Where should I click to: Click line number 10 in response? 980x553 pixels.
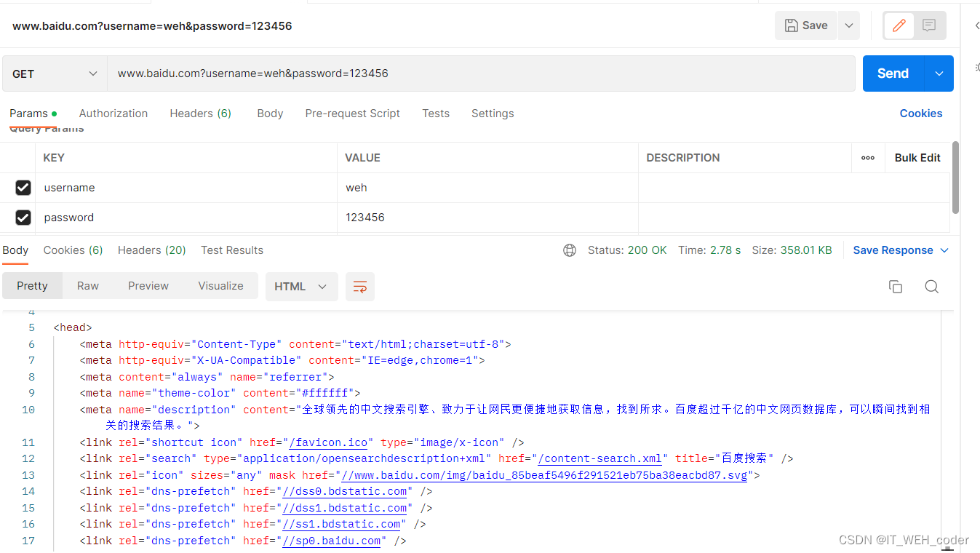pyautogui.click(x=28, y=410)
